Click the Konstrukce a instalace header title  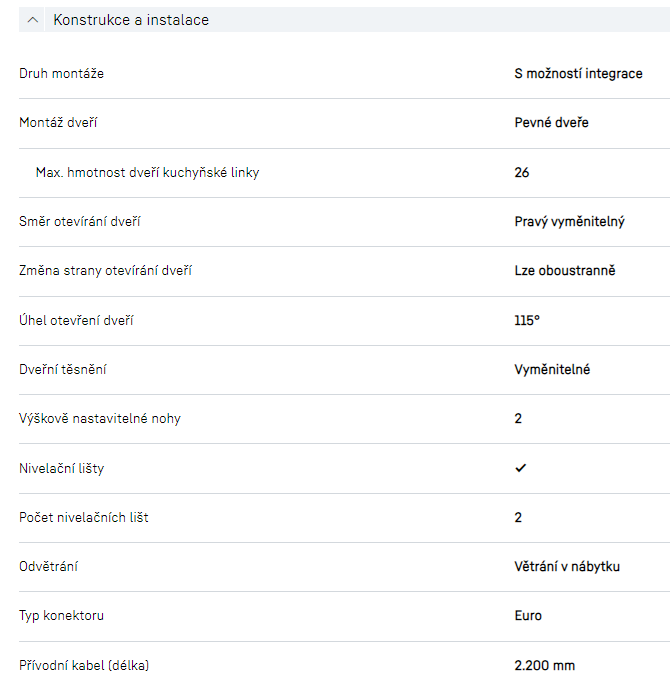click(x=131, y=20)
